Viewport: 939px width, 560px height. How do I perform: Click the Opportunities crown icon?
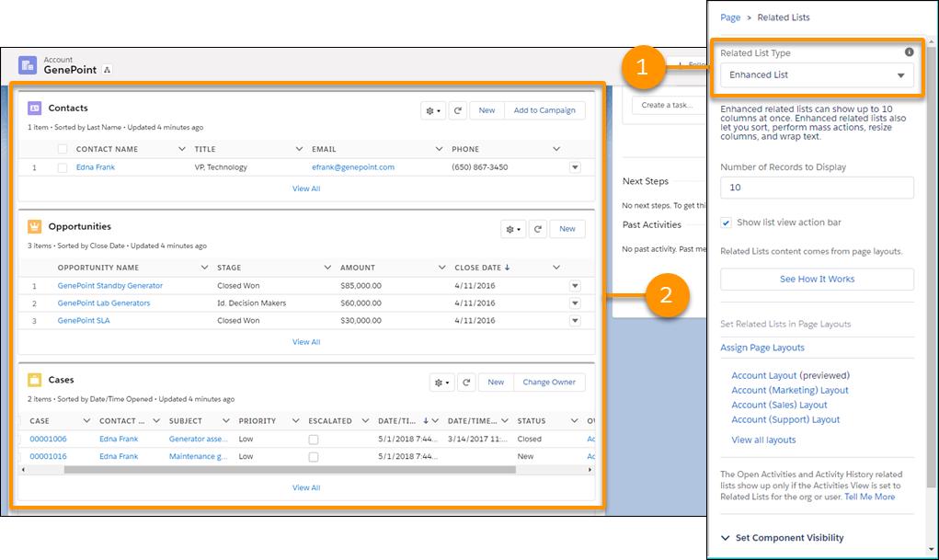(35, 226)
